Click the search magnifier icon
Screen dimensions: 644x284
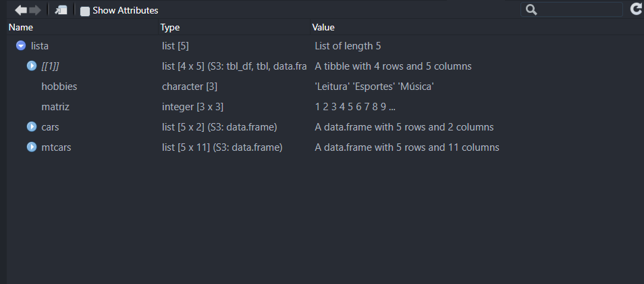[531, 9]
